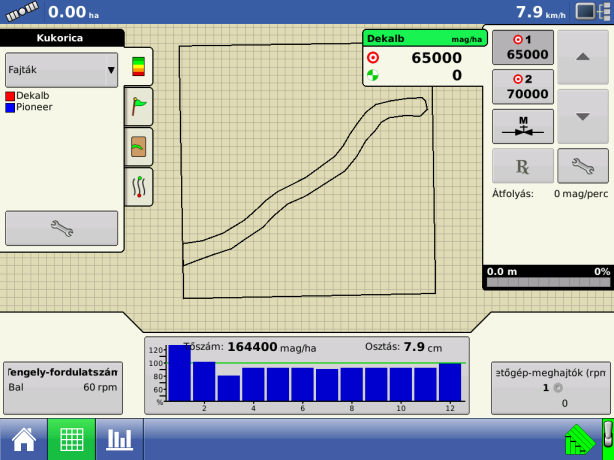Viewport: 614px width, 460px height.
Task: Click the green field layers icon
Action: tap(580, 440)
